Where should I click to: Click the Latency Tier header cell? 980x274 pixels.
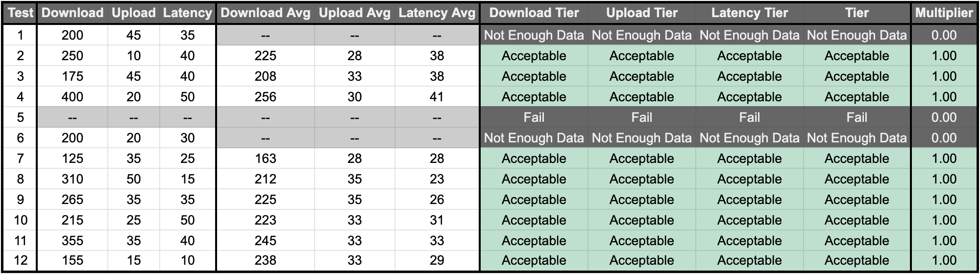point(749,13)
